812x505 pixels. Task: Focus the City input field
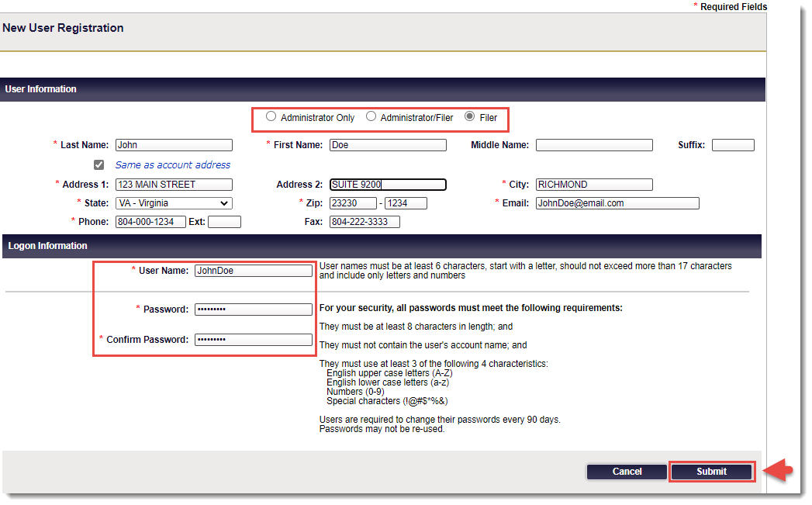(x=593, y=185)
